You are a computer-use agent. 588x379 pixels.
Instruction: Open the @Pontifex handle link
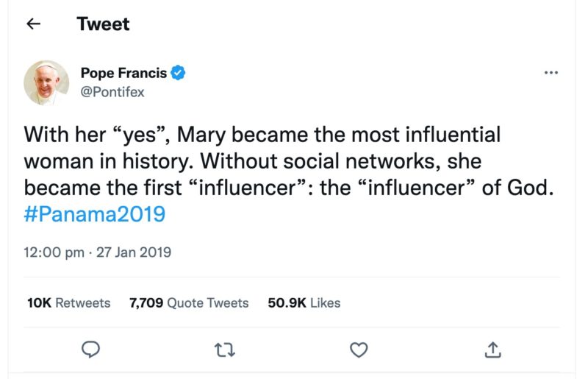(112, 92)
